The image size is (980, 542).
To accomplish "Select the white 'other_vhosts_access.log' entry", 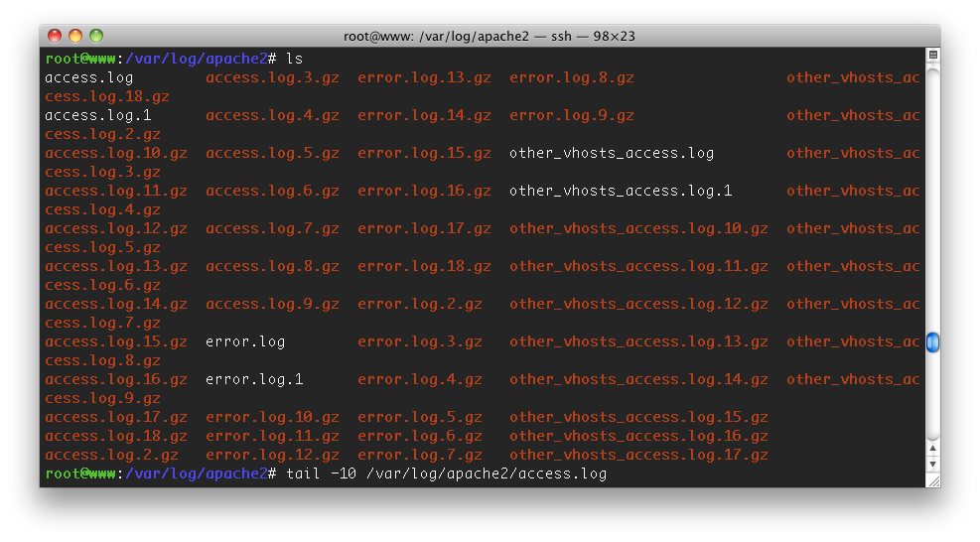I will [612, 153].
